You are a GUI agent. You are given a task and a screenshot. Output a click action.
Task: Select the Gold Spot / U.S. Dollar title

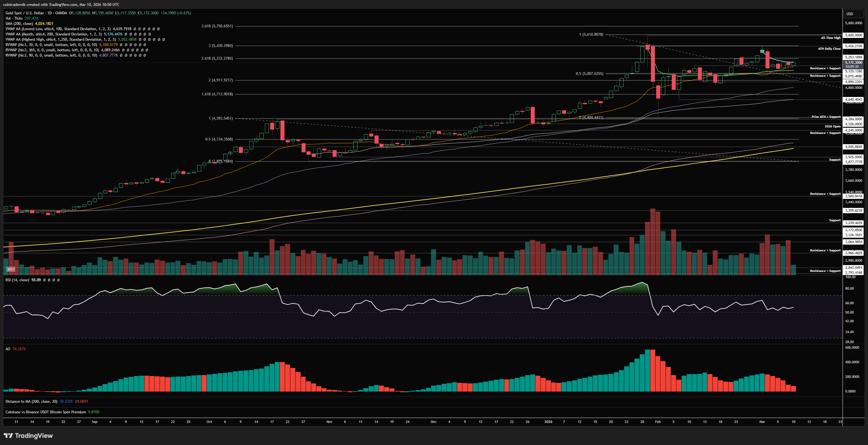(x=24, y=13)
